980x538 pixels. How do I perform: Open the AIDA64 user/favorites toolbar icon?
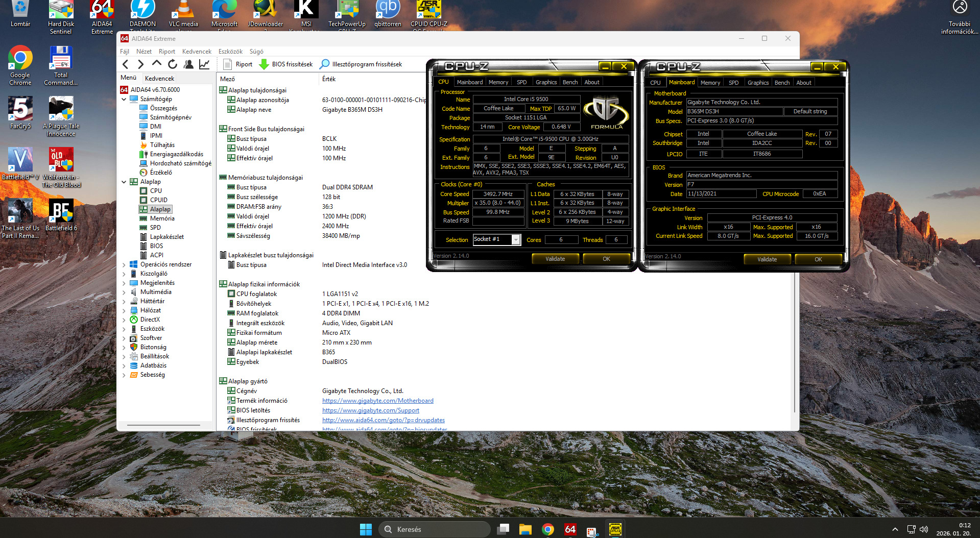(x=188, y=64)
